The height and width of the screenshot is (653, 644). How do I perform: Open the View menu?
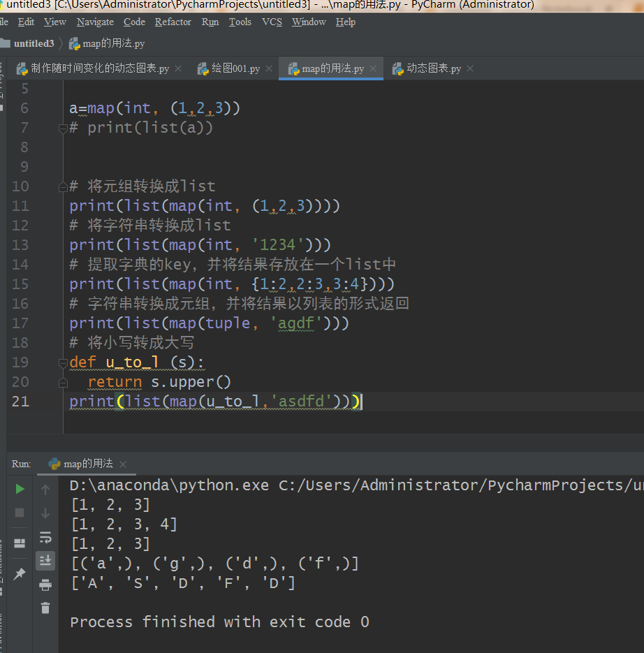point(55,22)
